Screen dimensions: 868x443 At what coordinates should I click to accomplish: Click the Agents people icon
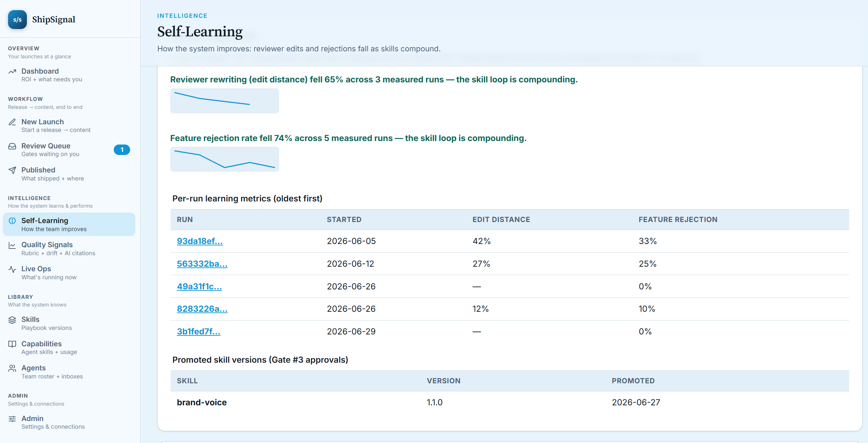click(x=12, y=368)
